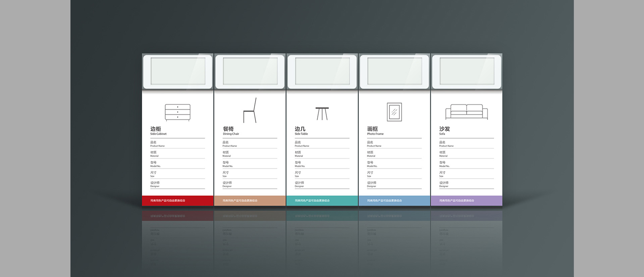
Task: Click the side cabinet drawer icon
Action: coord(177,112)
